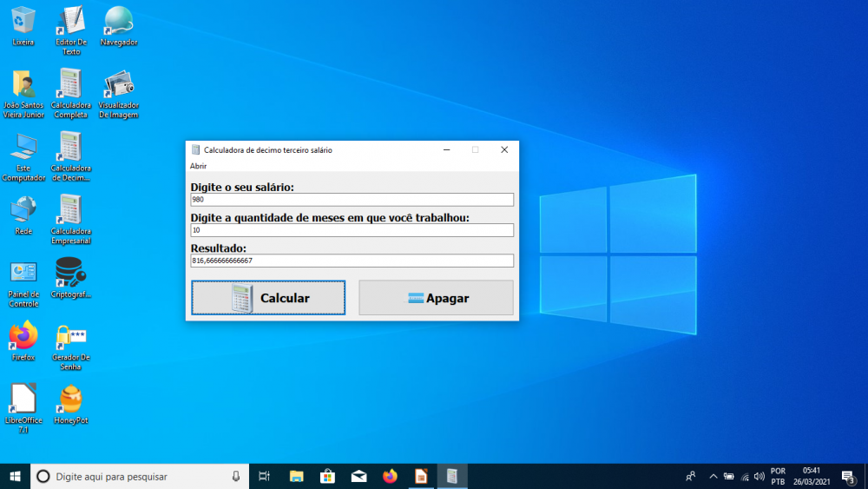Open the Abrir menu
868x489 pixels.
[x=198, y=166]
